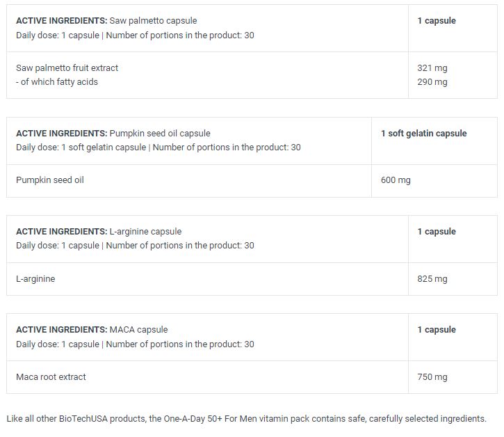Click the "1 capsule" heading in Saw palmetto table
Screen dimensions: 504x437
coord(437,21)
